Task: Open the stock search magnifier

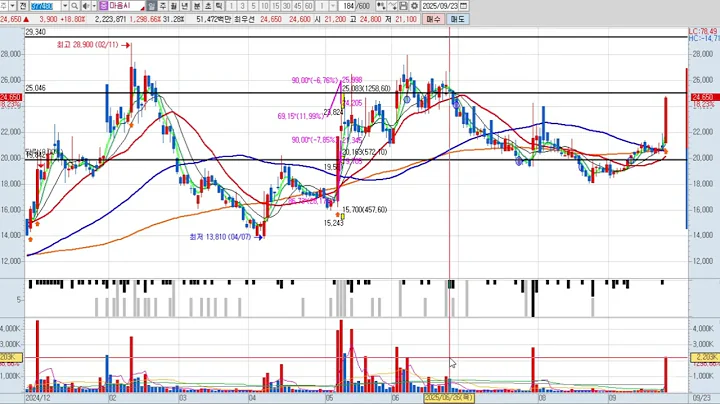Action: [x=74, y=6]
